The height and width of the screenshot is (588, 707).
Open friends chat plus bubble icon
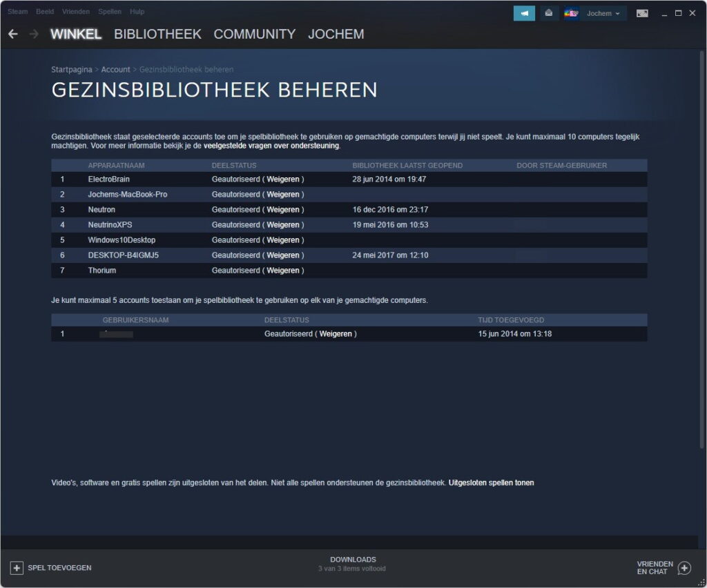684,568
